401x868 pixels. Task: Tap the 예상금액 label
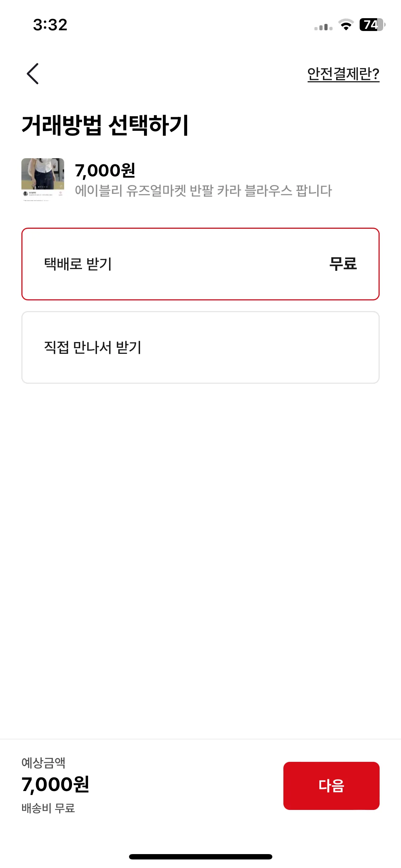(x=43, y=763)
